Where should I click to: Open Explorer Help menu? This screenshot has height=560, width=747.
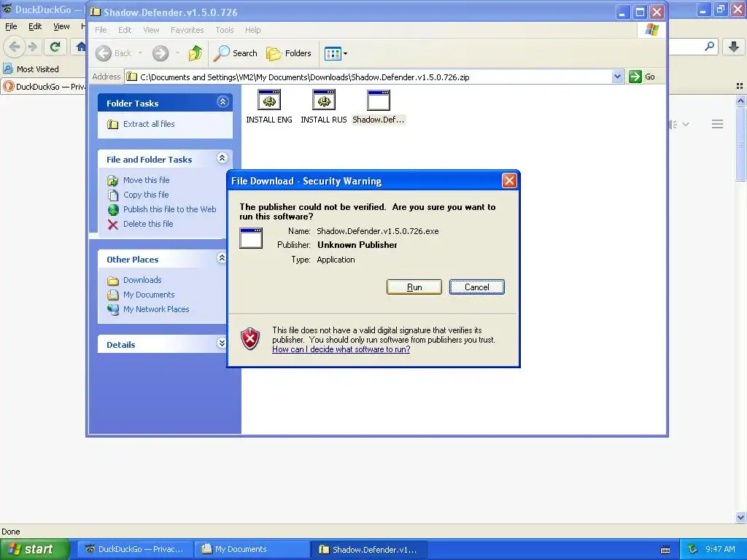pos(253,30)
